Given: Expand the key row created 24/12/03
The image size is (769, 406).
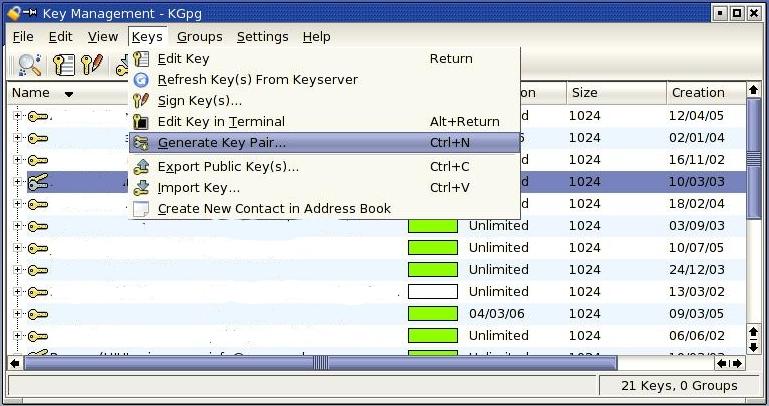Looking at the screenshot, I should (17, 270).
